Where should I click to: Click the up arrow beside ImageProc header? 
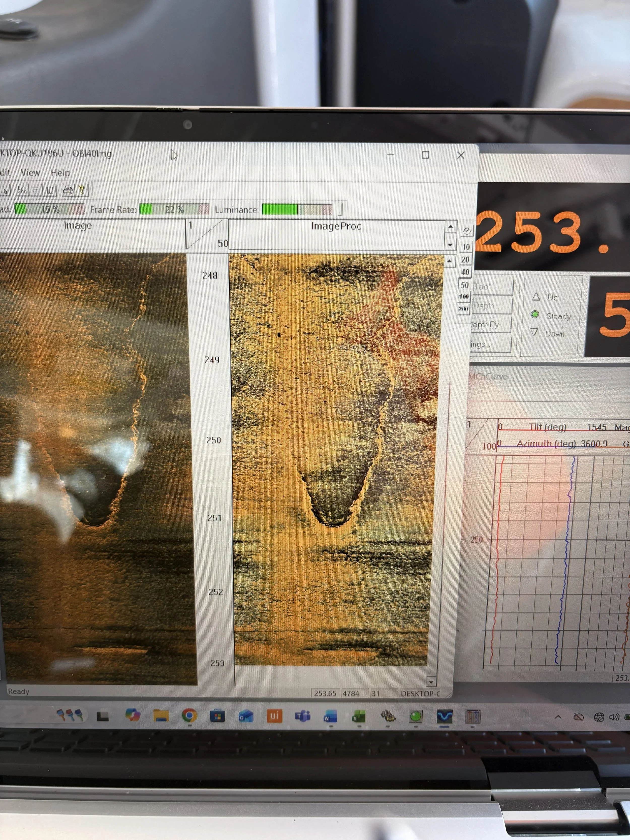click(x=450, y=227)
